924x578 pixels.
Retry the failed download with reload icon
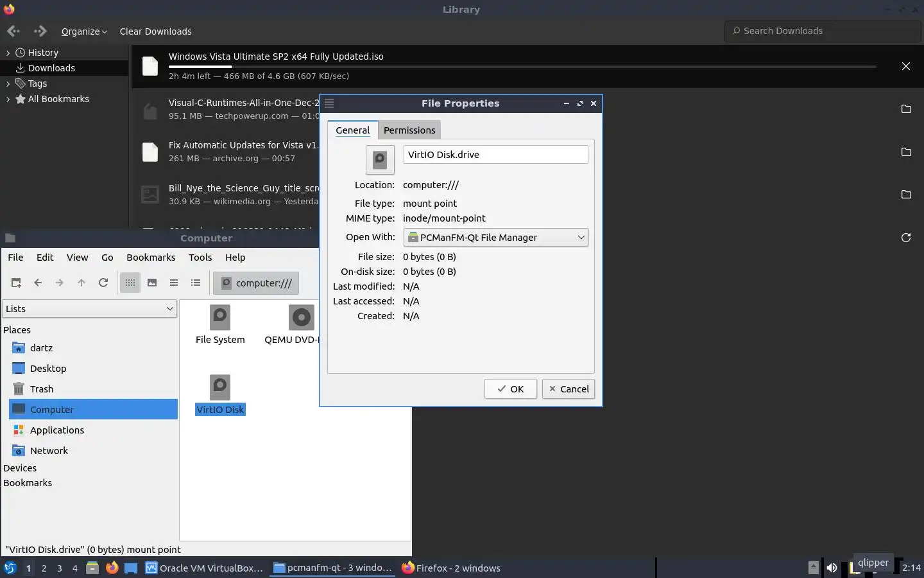coord(906,238)
